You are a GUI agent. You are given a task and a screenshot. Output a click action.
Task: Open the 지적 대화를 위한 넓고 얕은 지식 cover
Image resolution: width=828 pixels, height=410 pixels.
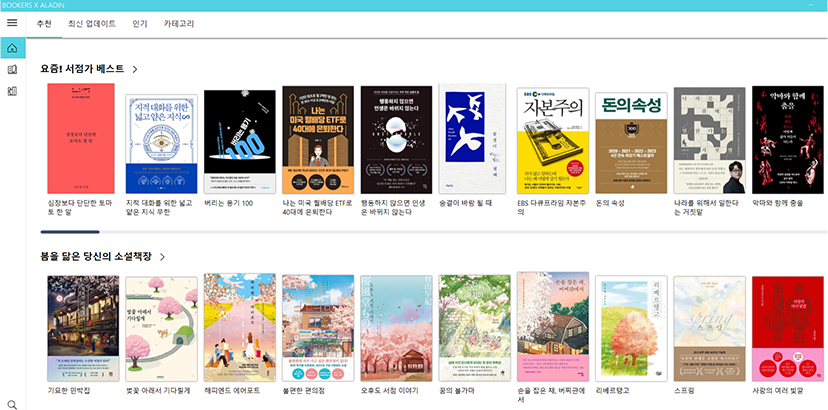point(162,144)
